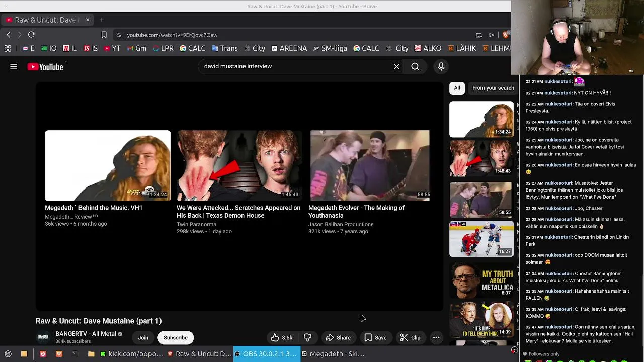Open the BANGERTV channel avatar

pyautogui.click(x=43, y=337)
